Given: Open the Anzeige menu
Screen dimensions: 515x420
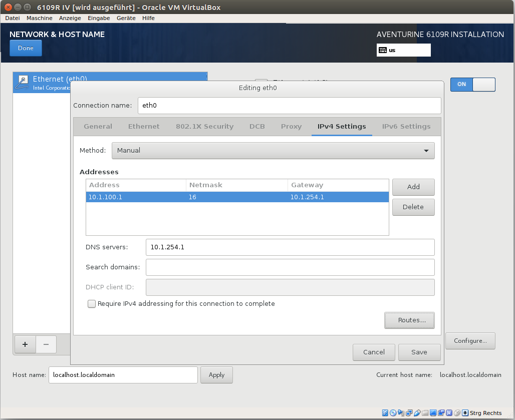Looking at the screenshot, I should (x=70, y=18).
